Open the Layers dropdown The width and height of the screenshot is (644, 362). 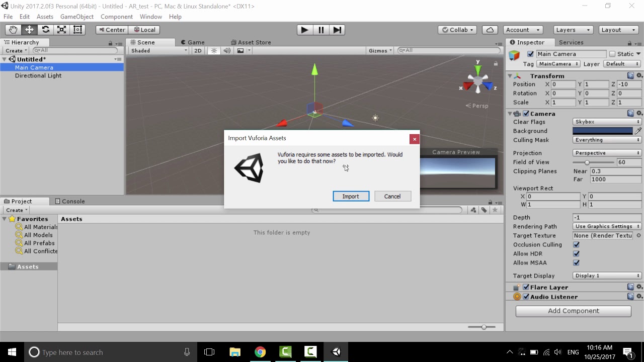pyautogui.click(x=573, y=30)
